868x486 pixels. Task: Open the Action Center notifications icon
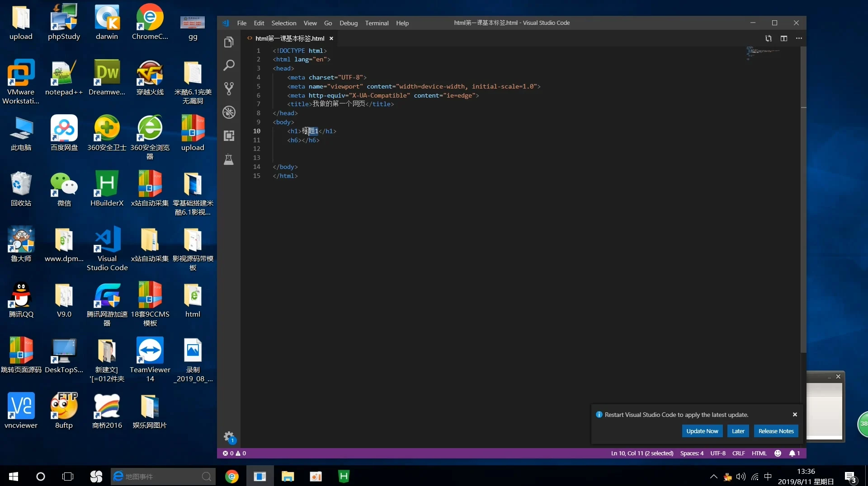(850, 477)
